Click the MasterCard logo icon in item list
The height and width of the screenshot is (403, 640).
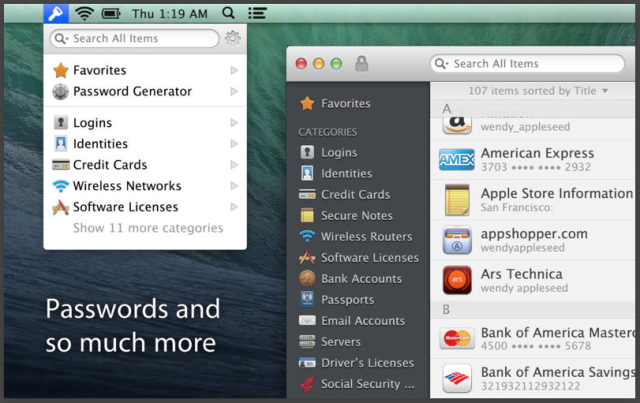point(457,338)
